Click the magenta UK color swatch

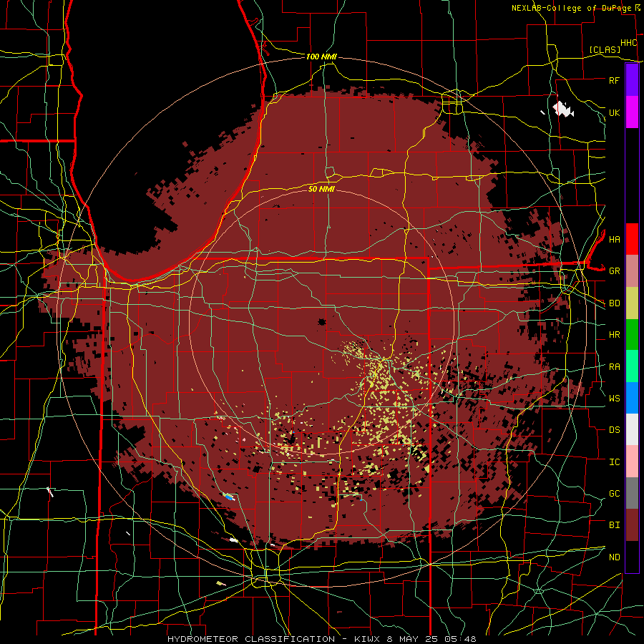tap(632, 112)
